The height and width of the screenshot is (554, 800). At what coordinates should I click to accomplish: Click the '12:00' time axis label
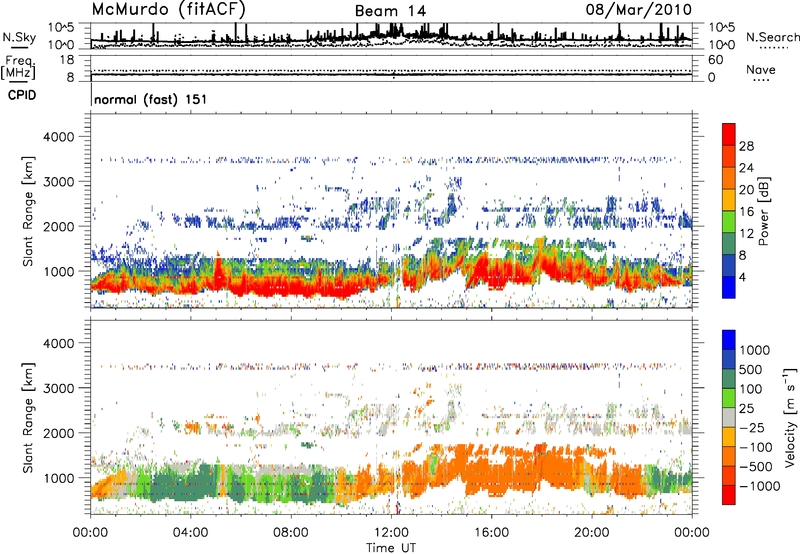click(391, 533)
